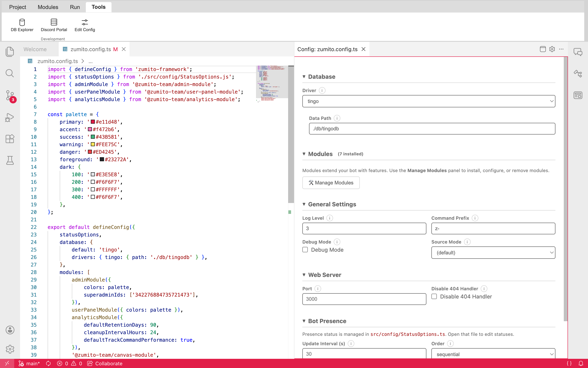Click the primary #e11d48 color swatch
Screen dimensions: 588x368
93,122
